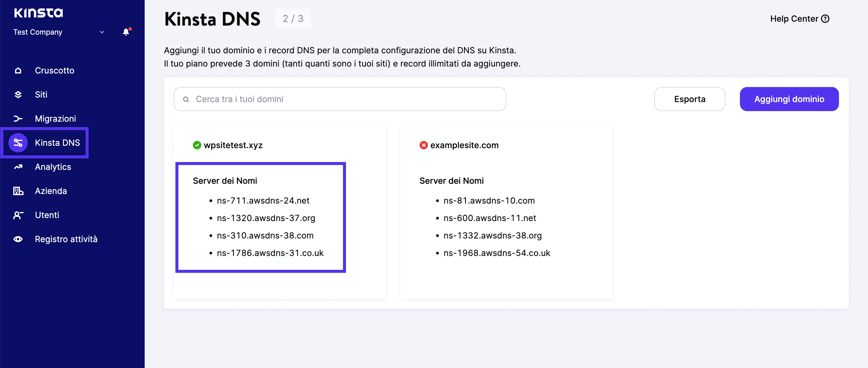868x368 pixels.
Task: Open the notification bell
Action: click(x=126, y=32)
